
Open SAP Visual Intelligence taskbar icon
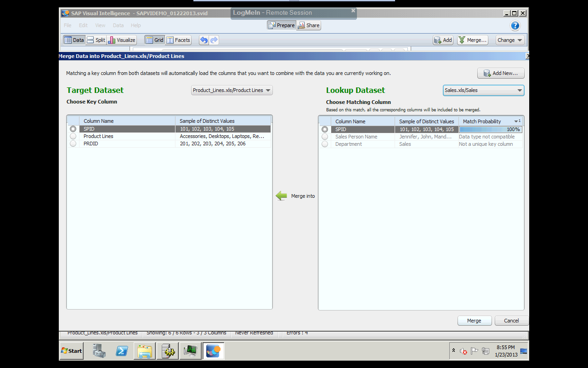point(213,351)
